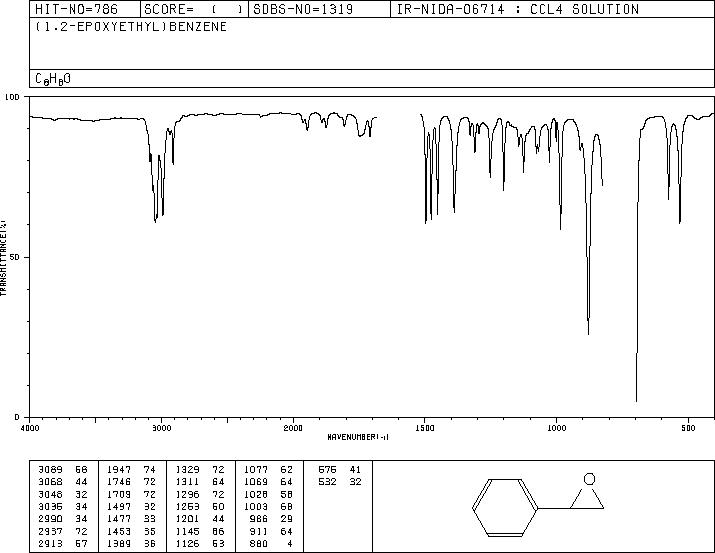The width and height of the screenshot is (715, 553).
Task: Click transmittance value 74 beside 1947
Action: click(150, 470)
